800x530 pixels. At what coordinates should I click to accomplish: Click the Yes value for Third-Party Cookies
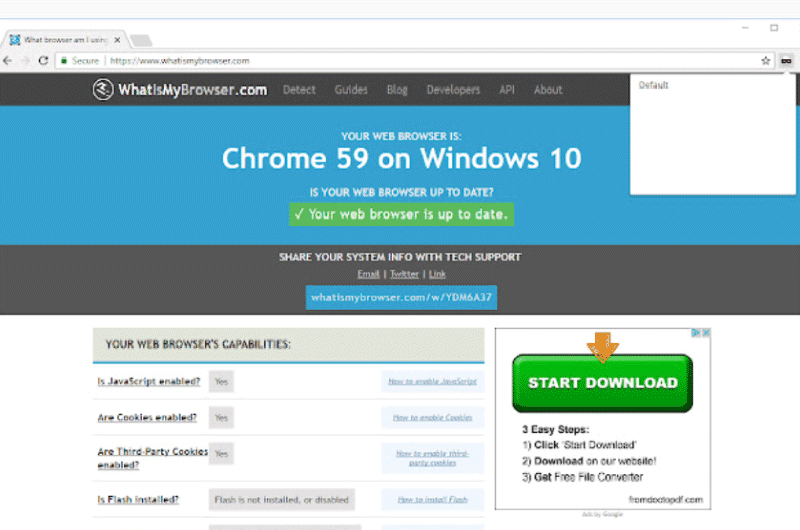click(x=221, y=453)
